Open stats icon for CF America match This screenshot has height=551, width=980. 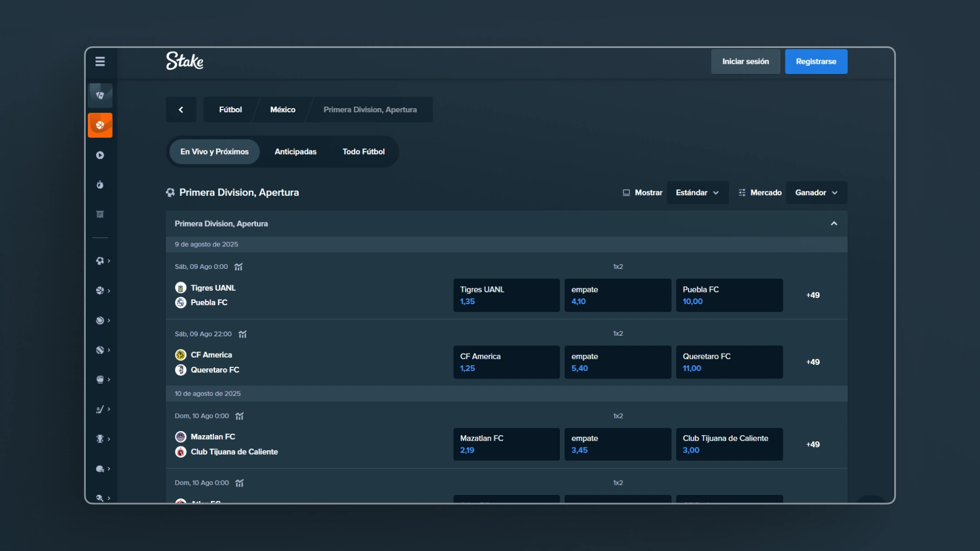[242, 334]
